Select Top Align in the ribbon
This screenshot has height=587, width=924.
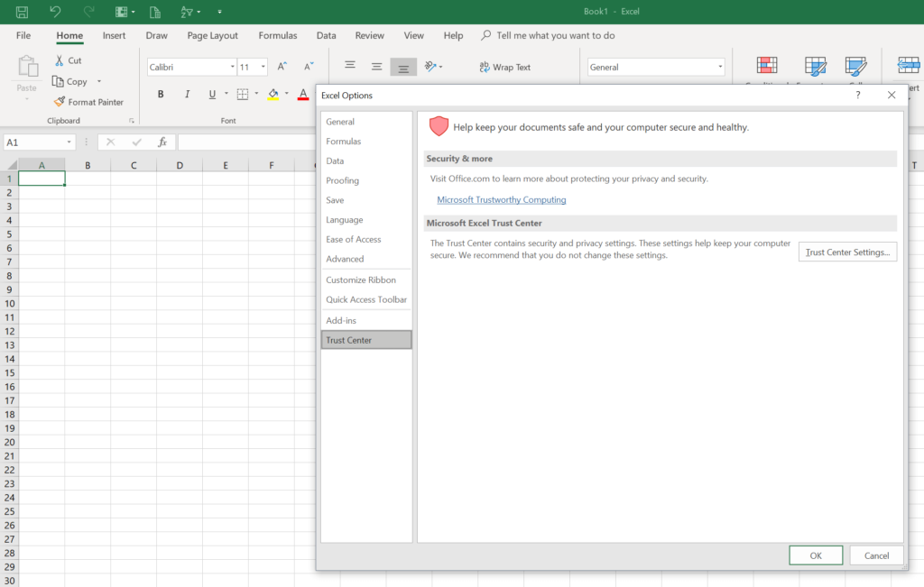click(x=350, y=65)
